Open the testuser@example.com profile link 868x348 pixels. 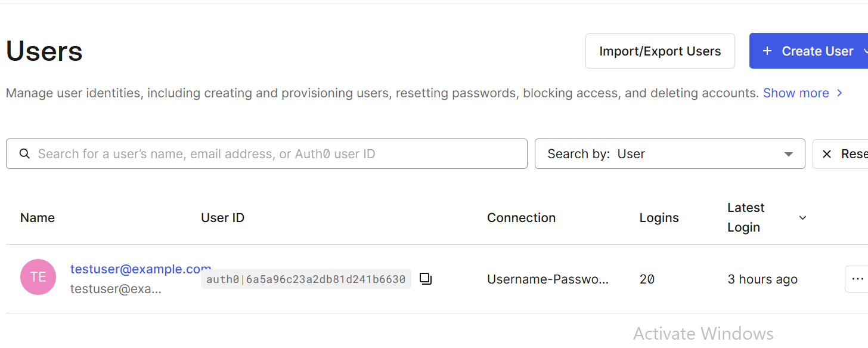click(141, 269)
